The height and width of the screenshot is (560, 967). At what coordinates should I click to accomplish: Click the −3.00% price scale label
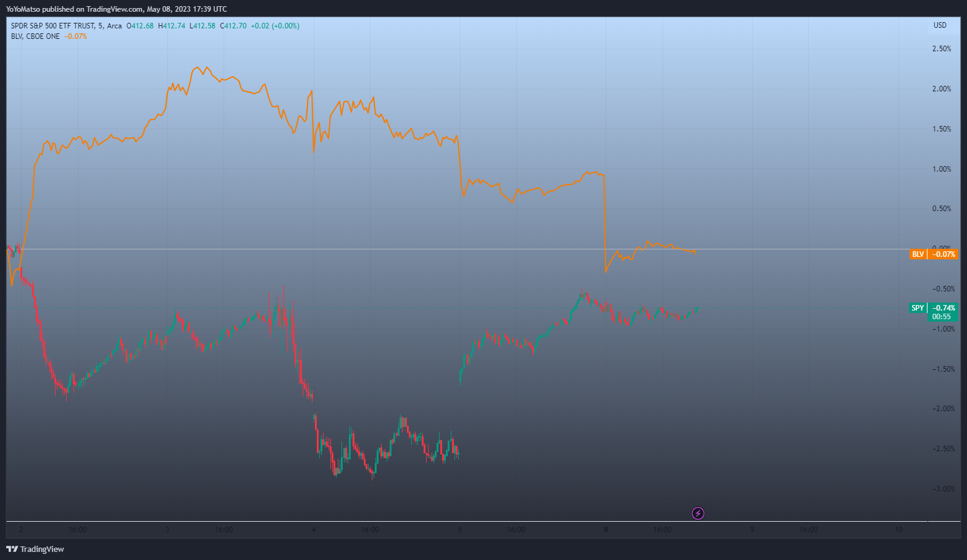tap(944, 489)
